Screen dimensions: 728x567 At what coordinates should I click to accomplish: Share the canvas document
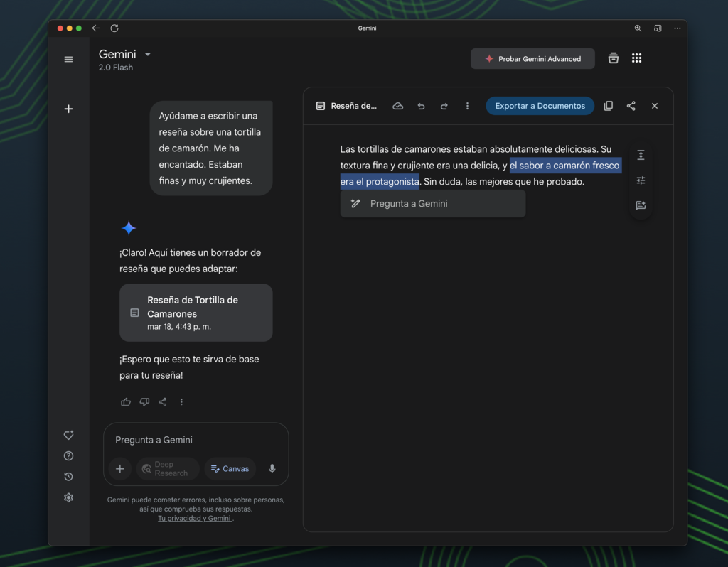coord(631,106)
